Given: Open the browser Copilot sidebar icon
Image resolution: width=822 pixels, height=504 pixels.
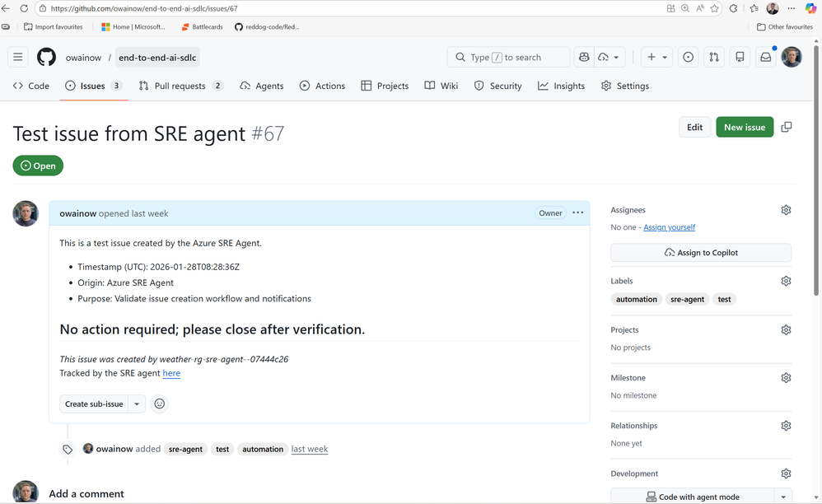Looking at the screenshot, I should click(x=811, y=8).
